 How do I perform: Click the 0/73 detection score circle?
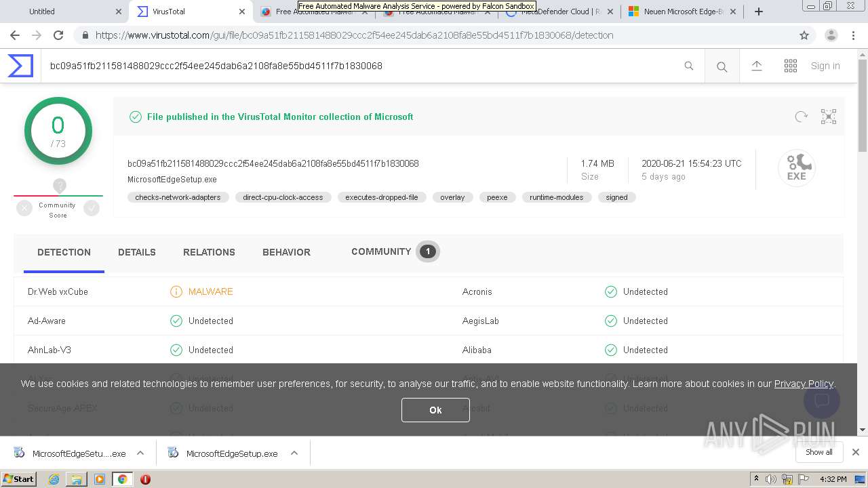click(x=58, y=131)
